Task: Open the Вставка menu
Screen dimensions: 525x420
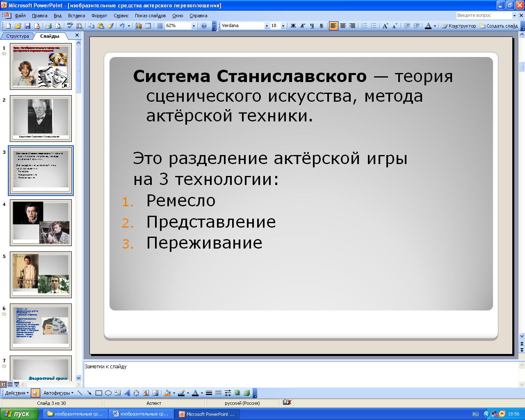Action: (x=76, y=16)
